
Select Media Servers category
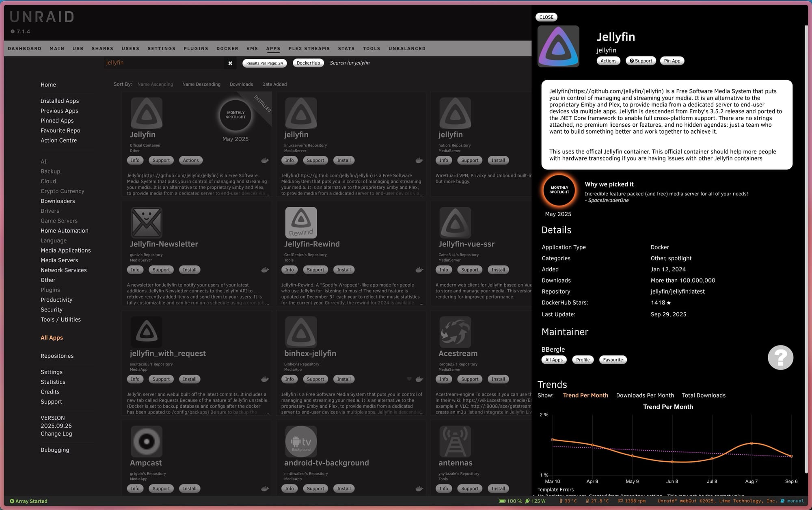pyautogui.click(x=59, y=260)
